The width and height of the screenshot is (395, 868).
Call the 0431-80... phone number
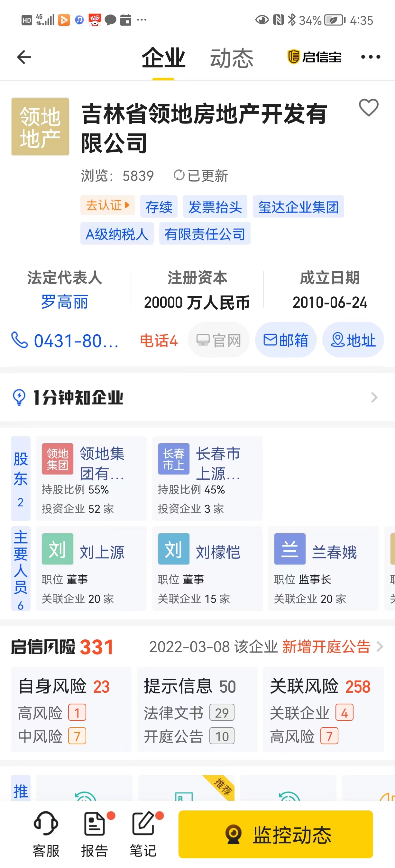[76, 340]
